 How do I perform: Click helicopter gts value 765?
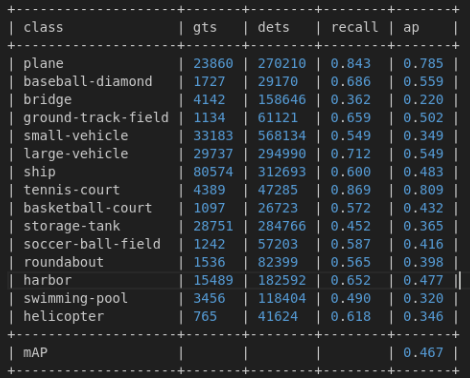205,316
